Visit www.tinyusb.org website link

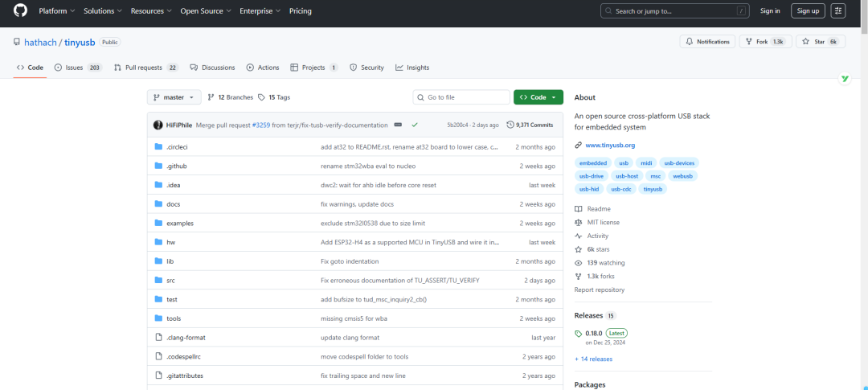[610, 145]
